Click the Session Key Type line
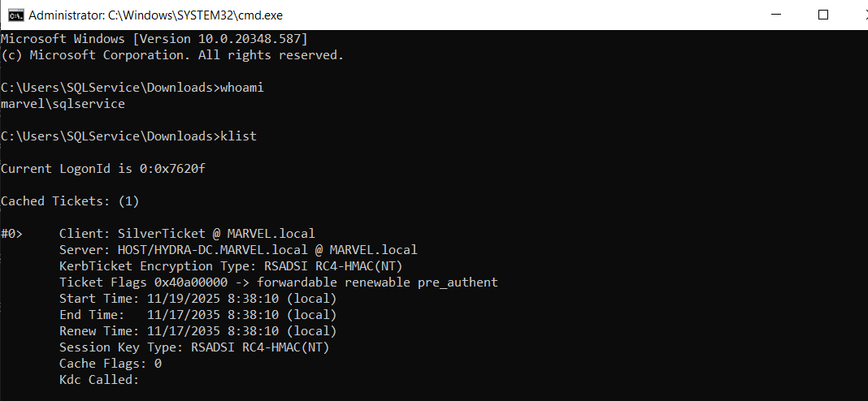Viewport: 868px width, 401px height. (x=194, y=347)
